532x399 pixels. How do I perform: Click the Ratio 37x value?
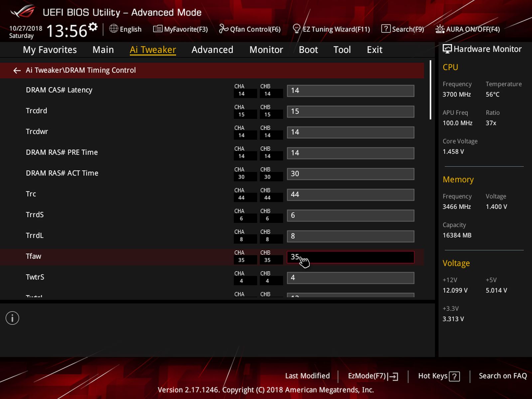pyautogui.click(x=491, y=123)
